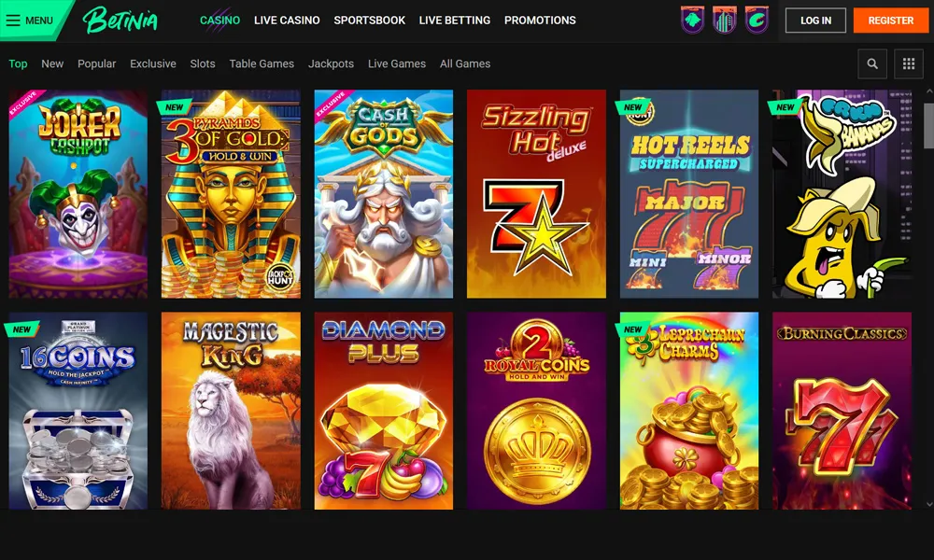Open the grid view icon button
934x560 pixels.
pyautogui.click(x=909, y=63)
